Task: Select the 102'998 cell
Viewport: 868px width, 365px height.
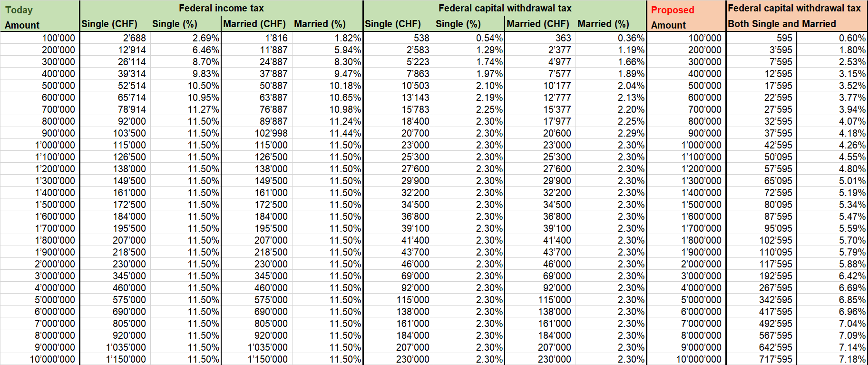Action: pyautogui.click(x=257, y=133)
